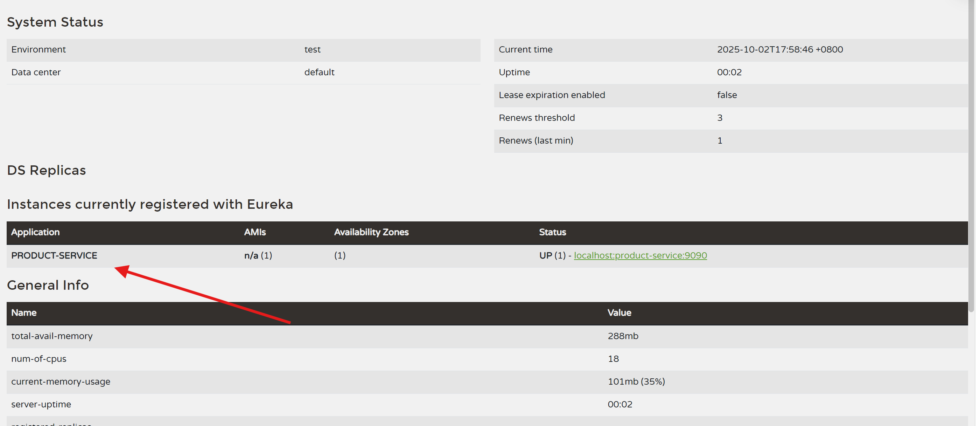980x426 pixels.
Task: Open the localhost:product-service:9090 instance link
Action: (x=640, y=255)
